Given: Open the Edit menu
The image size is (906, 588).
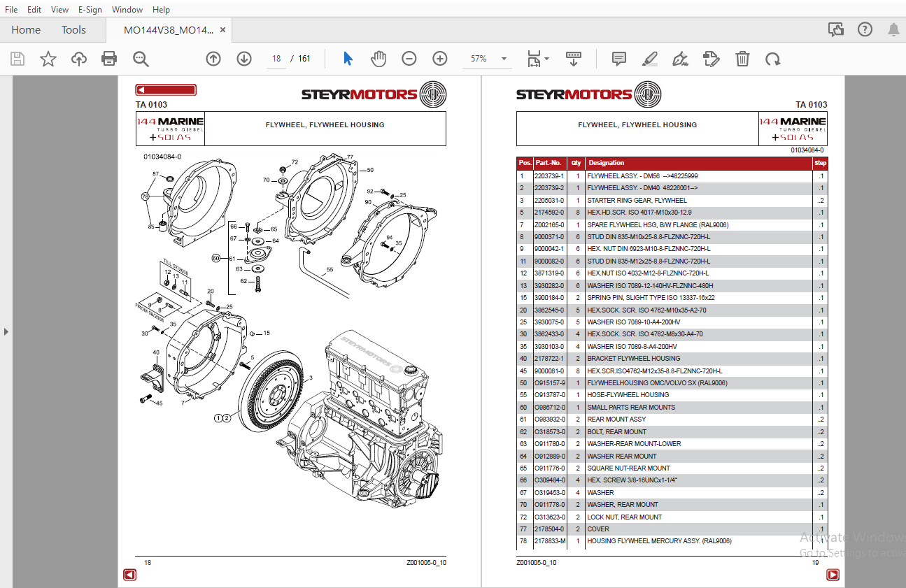Looking at the screenshot, I should tap(34, 9).
